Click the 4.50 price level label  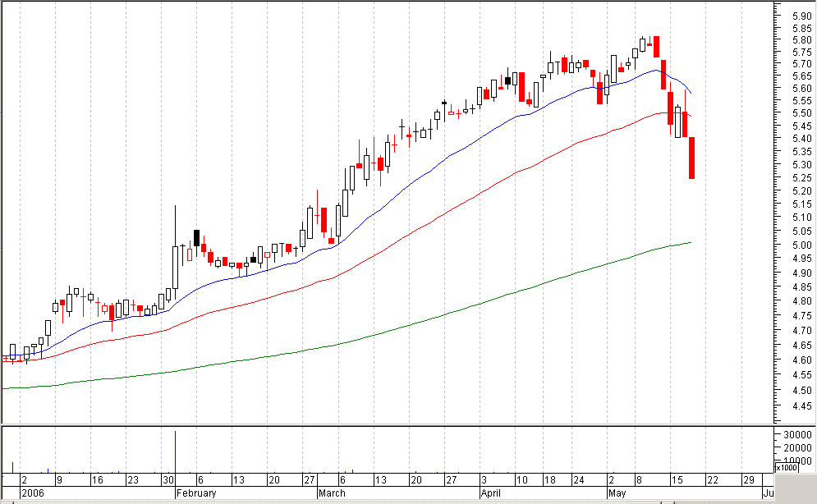click(x=802, y=391)
